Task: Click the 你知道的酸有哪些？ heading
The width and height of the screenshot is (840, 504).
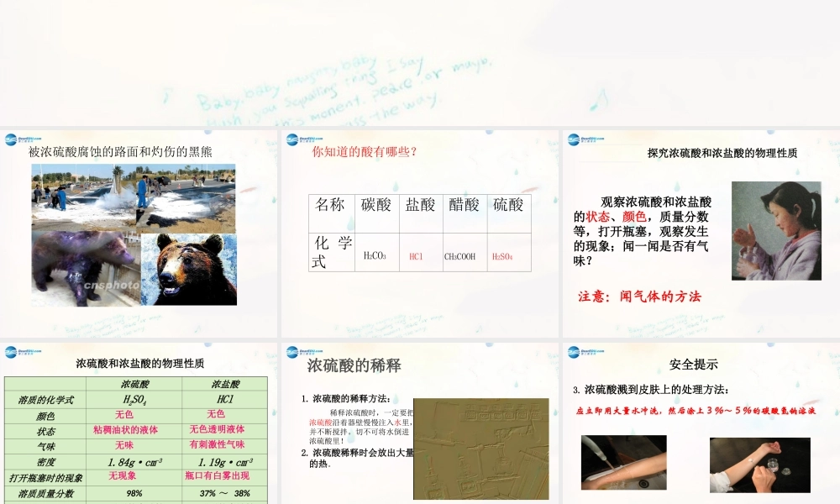Action: (x=365, y=152)
